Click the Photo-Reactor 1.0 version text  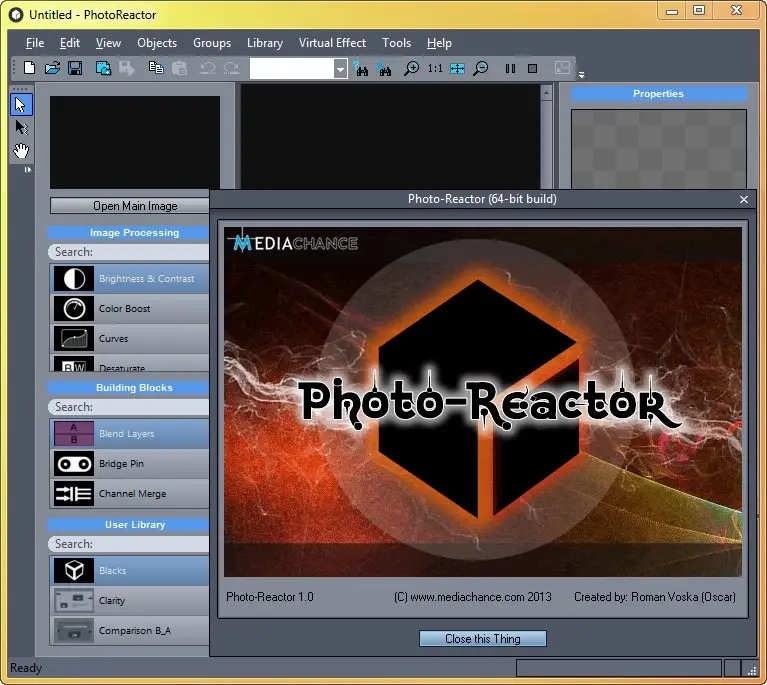tap(270, 597)
